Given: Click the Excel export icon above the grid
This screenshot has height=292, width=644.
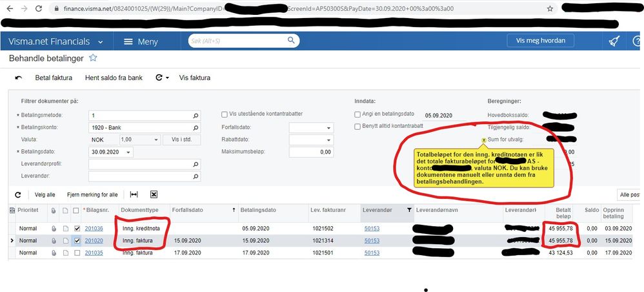Looking at the screenshot, I should tap(154, 194).
